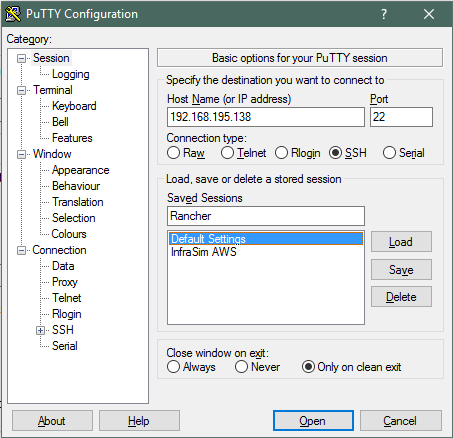Open the Appearance category
Image resolution: width=453 pixels, height=438 pixels.
click(81, 170)
